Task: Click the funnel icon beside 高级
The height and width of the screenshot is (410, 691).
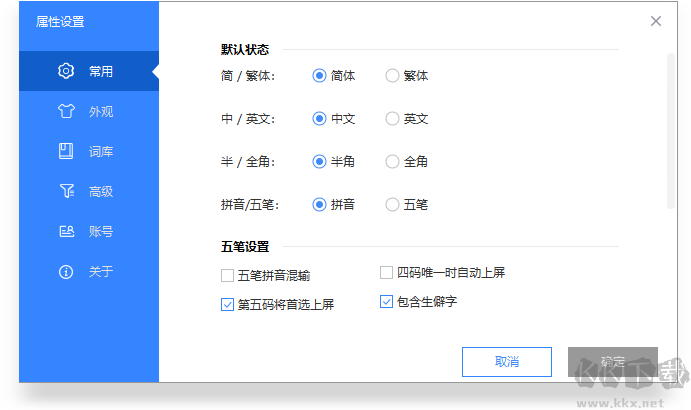Action: click(67, 191)
